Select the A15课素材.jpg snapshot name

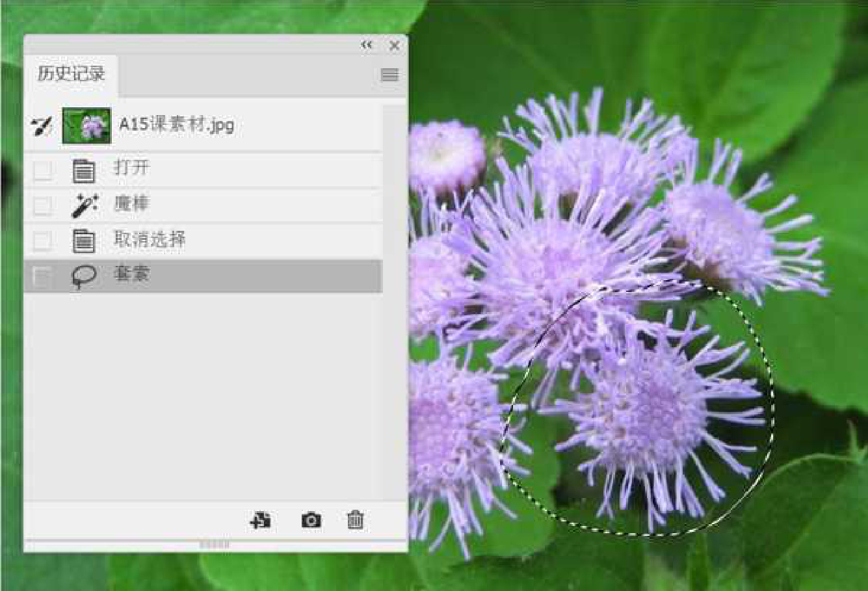click(x=176, y=124)
